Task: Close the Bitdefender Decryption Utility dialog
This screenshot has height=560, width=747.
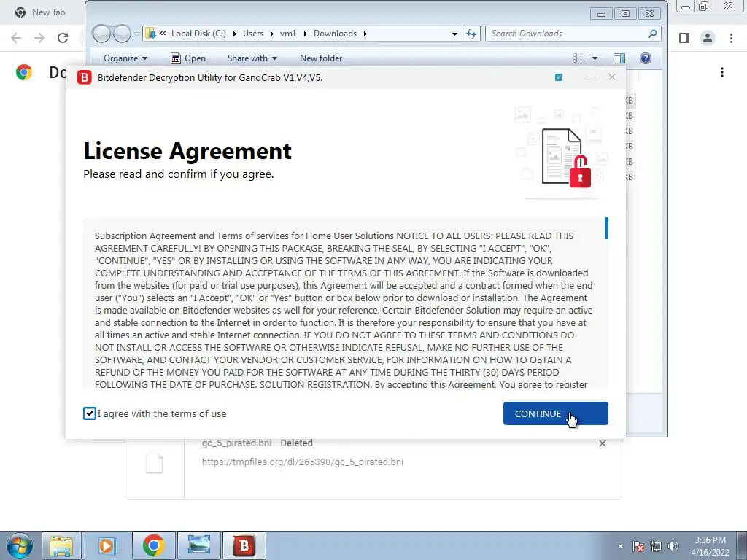Action: click(612, 77)
